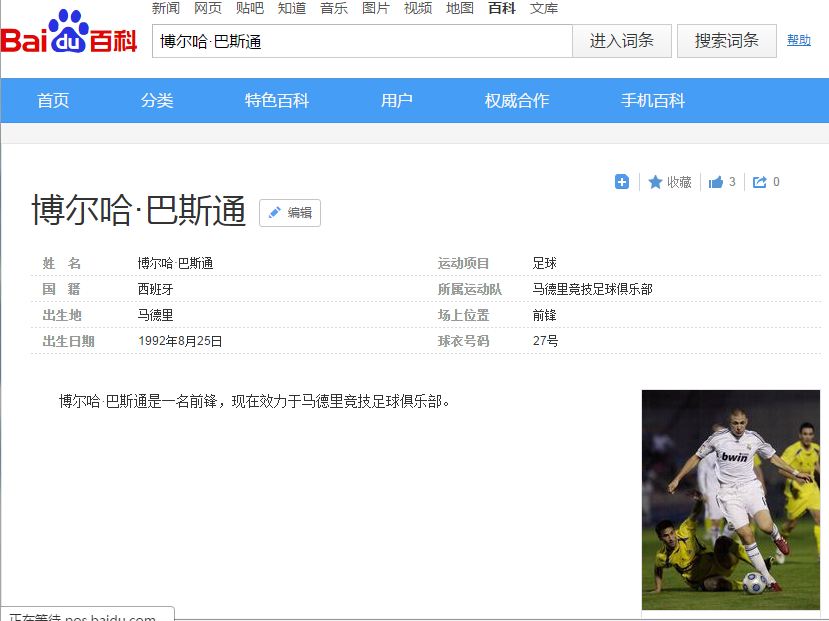
Task: Click 马德里竞技足球俱乐部 team value in the info table
Action: click(x=593, y=289)
